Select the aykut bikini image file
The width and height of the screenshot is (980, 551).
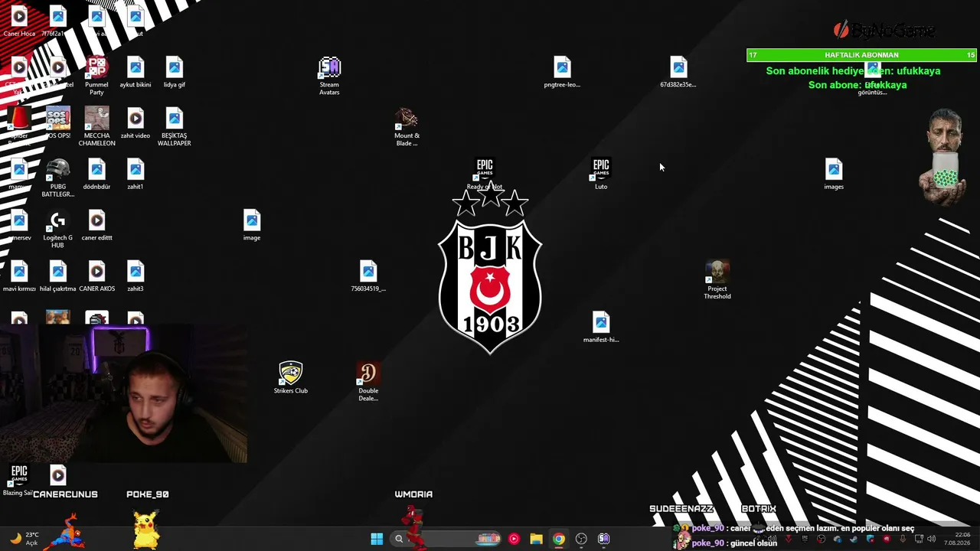pos(136,73)
